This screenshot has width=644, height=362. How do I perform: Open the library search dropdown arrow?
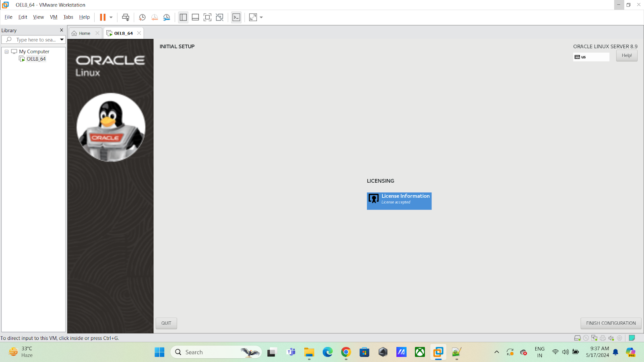click(x=62, y=40)
